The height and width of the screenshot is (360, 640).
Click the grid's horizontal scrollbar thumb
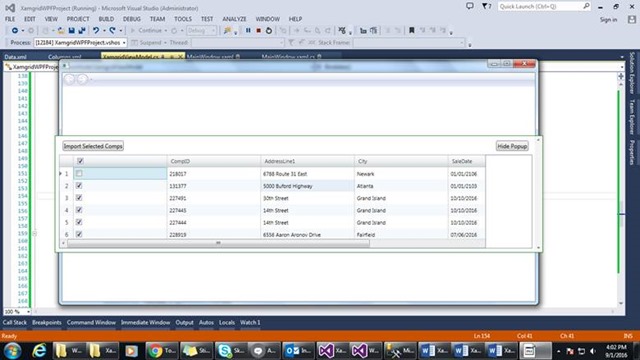[218, 243]
